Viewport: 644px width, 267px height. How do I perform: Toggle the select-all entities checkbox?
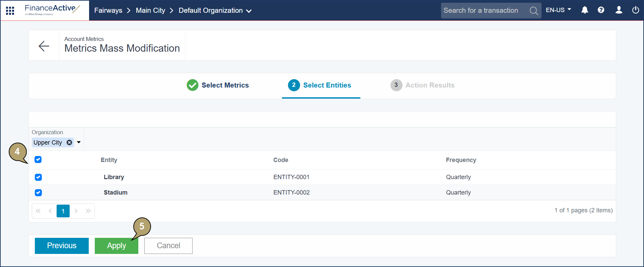coord(38,159)
